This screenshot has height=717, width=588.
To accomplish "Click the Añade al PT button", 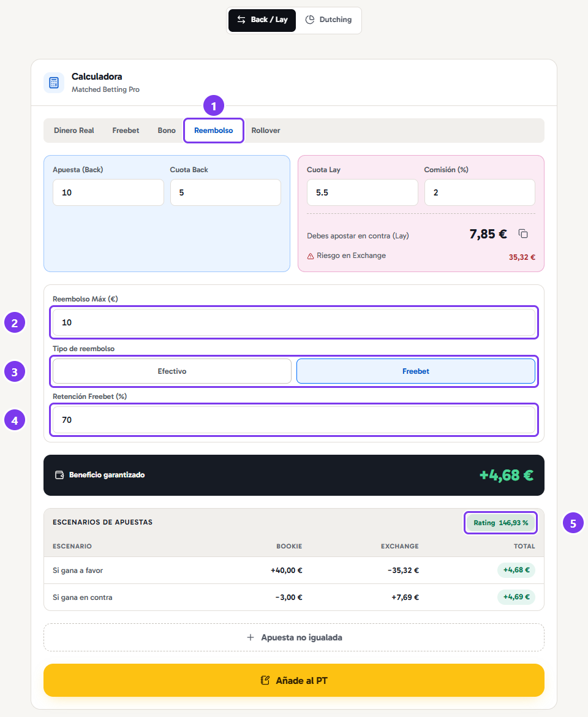I will click(x=294, y=680).
